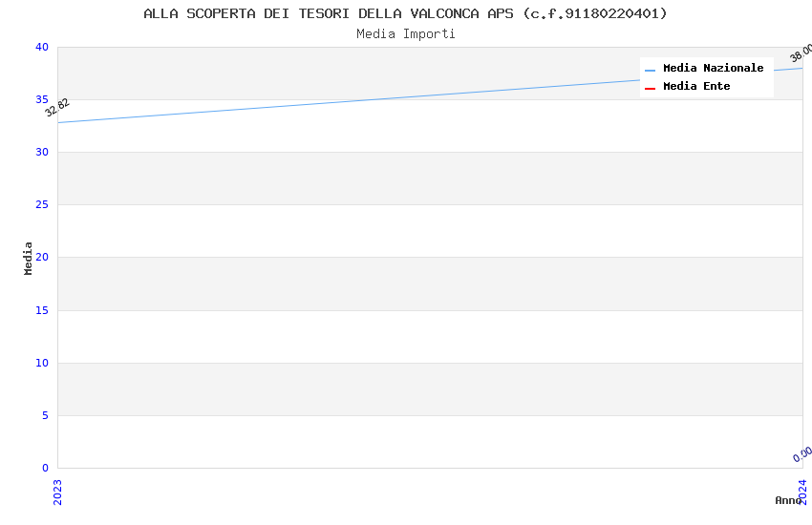Click the y-axis tick label 10
This screenshot has width=812, height=525.
(x=42, y=363)
